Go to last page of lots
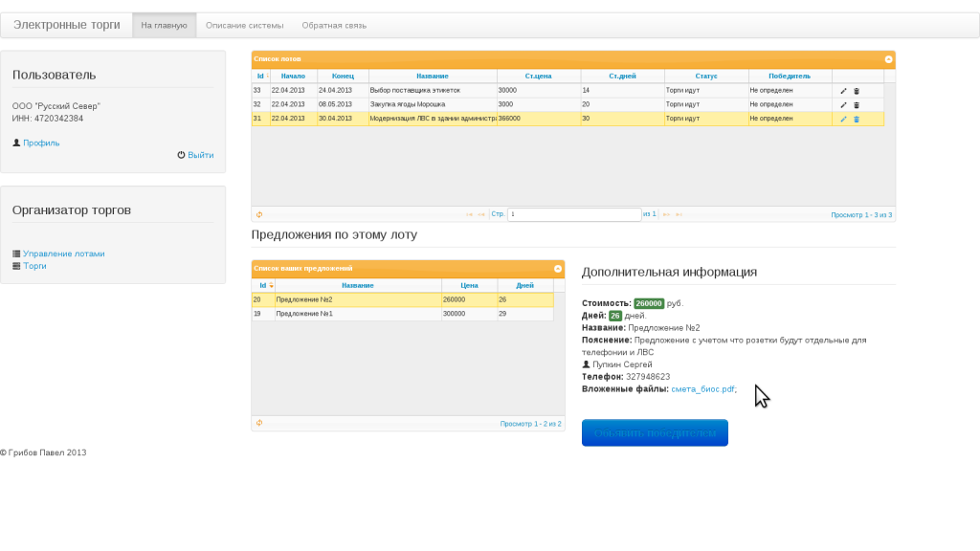The image size is (980, 551). point(679,214)
